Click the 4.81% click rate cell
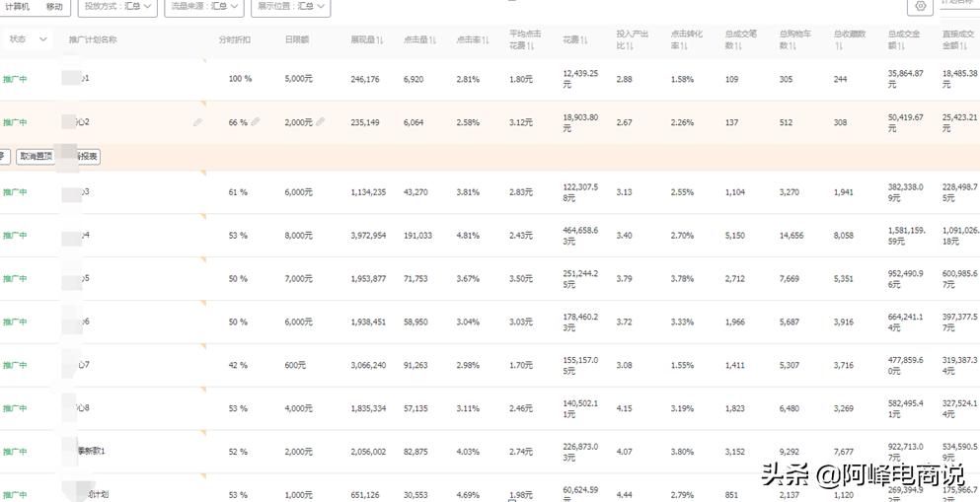 click(x=468, y=236)
